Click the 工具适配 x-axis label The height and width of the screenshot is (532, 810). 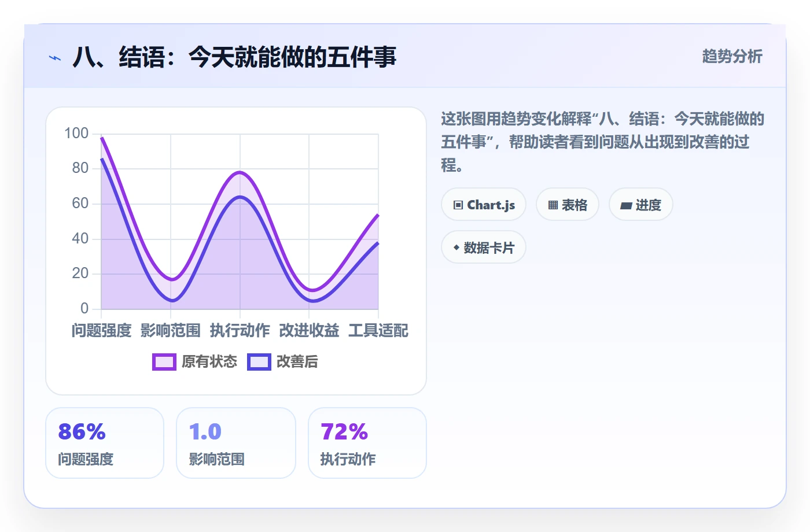tap(378, 331)
